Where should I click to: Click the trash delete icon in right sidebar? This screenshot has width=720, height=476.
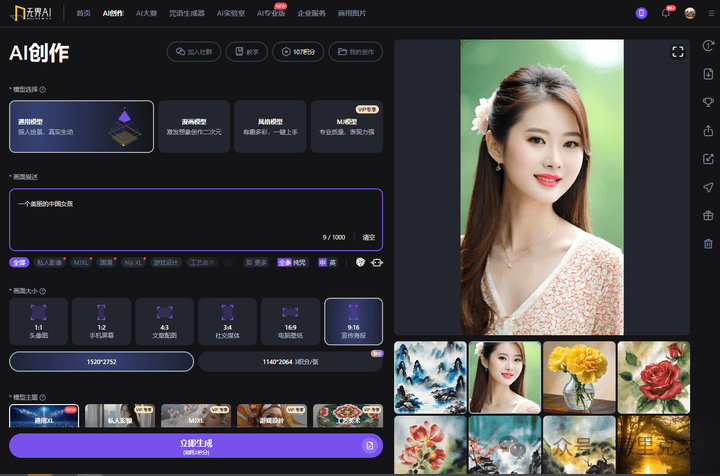coord(708,243)
